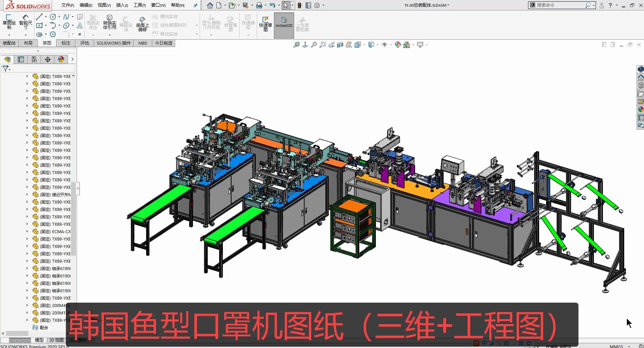Click the Print icon
Viewport: 644px width, 348px height.
259,5
